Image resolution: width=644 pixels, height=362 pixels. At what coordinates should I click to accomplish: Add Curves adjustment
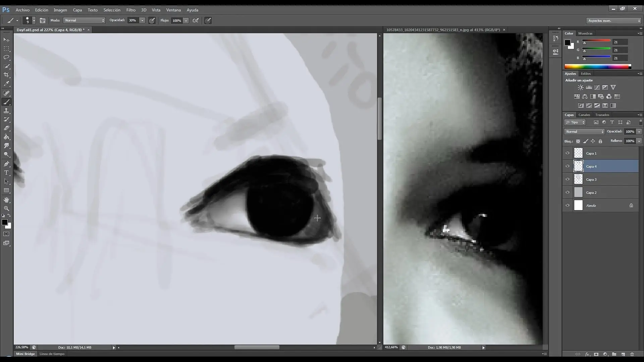coord(597,87)
